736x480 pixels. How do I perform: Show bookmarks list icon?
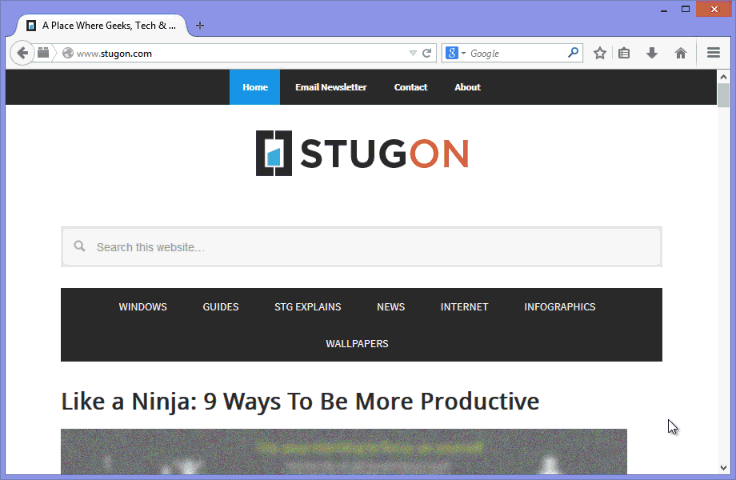[x=624, y=53]
